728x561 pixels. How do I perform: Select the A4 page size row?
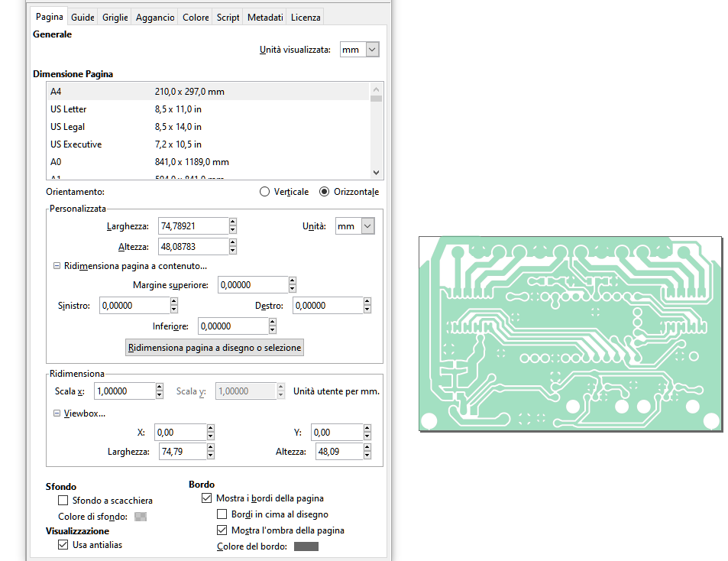pos(208,92)
